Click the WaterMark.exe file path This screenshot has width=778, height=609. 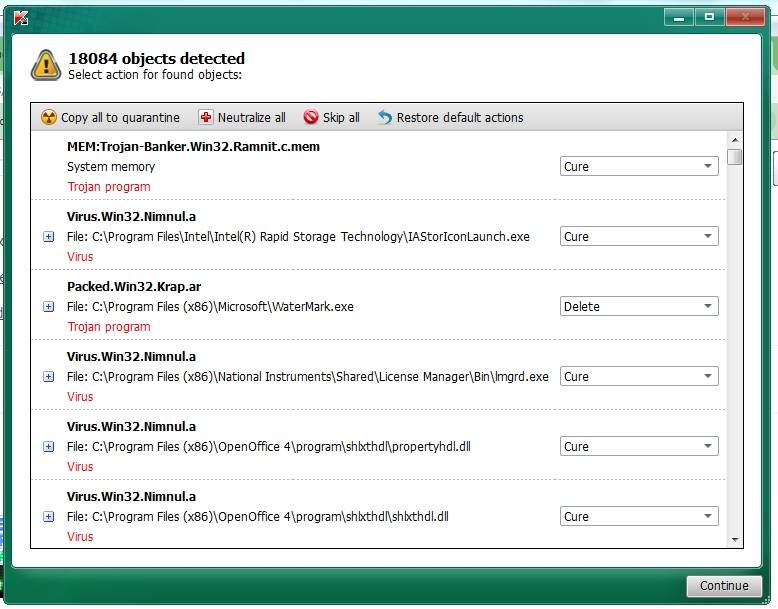tap(210, 307)
